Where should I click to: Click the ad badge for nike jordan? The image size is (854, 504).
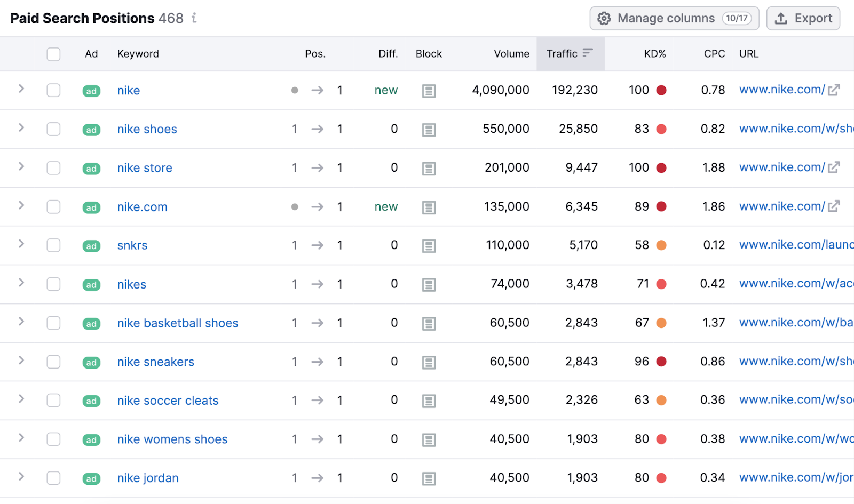coord(91,478)
